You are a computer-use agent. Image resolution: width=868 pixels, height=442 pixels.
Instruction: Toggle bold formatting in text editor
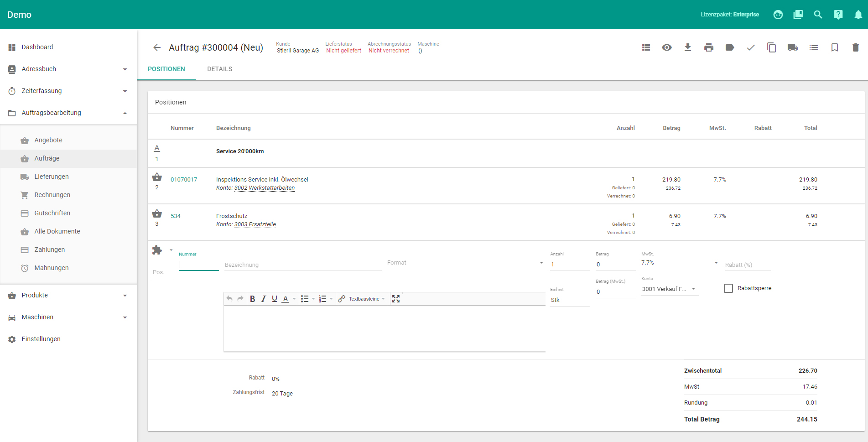[x=252, y=299]
